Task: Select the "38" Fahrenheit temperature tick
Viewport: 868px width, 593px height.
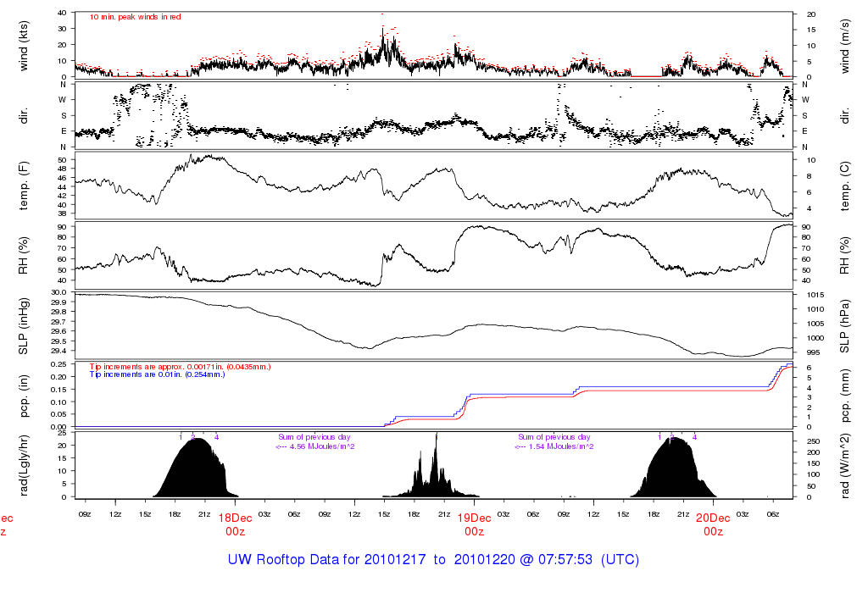Action: 62,213
